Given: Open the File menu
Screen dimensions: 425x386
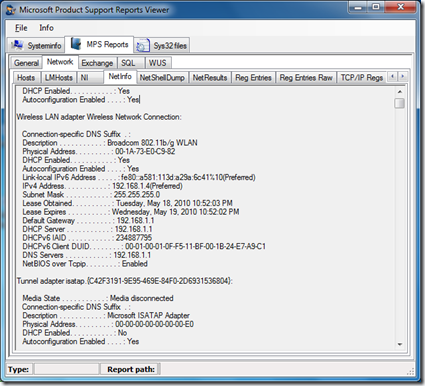Looking at the screenshot, I should click(21, 28).
